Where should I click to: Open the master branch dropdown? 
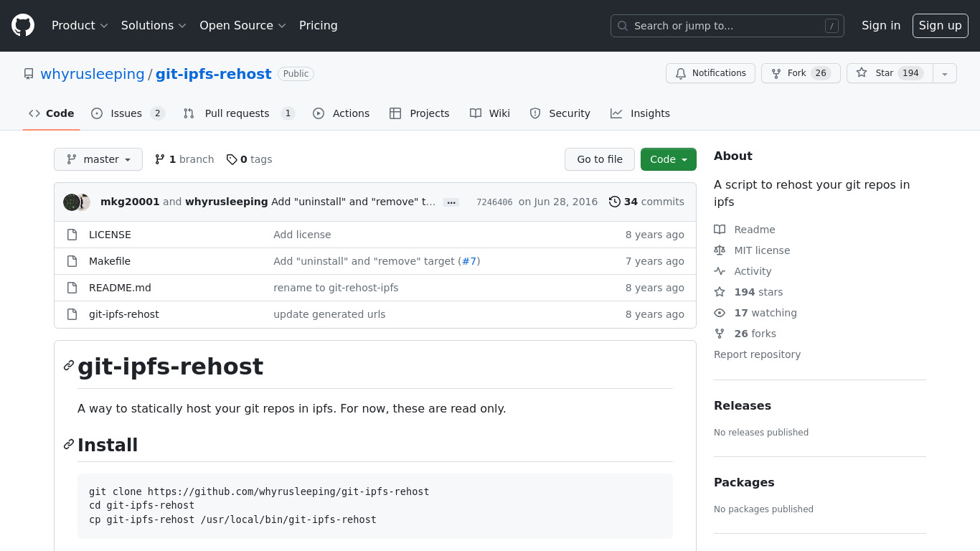pos(98,159)
